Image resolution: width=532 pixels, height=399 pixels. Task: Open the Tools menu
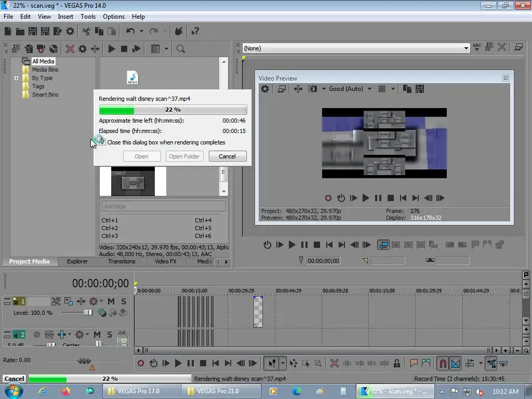point(88,17)
